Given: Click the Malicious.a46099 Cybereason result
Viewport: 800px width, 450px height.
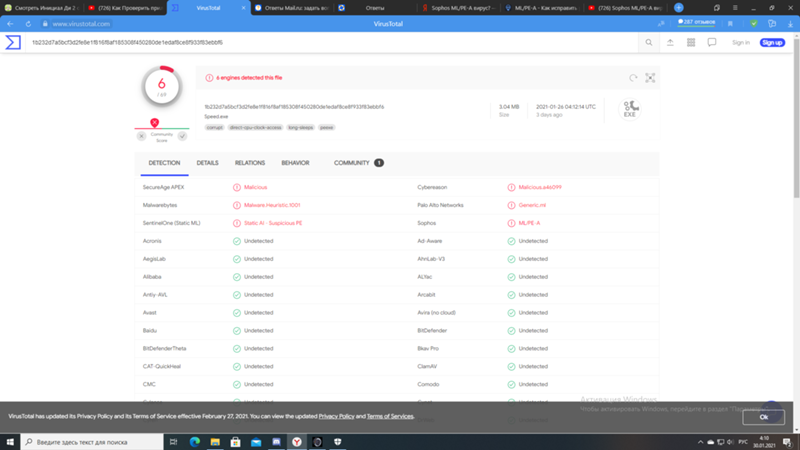Looking at the screenshot, I should 540,187.
